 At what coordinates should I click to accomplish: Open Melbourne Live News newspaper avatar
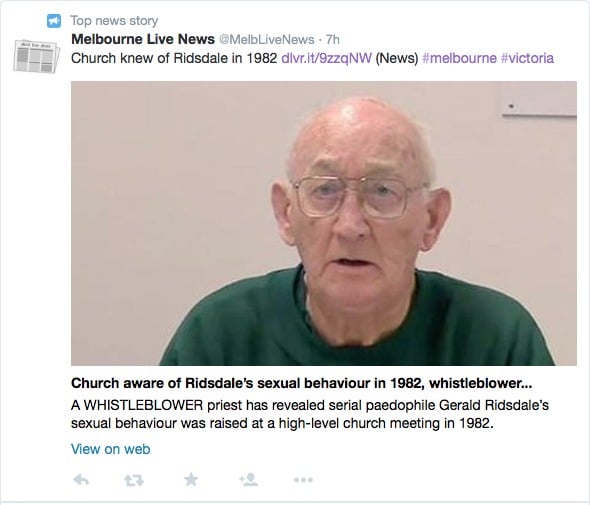click(x=36, y=56)
